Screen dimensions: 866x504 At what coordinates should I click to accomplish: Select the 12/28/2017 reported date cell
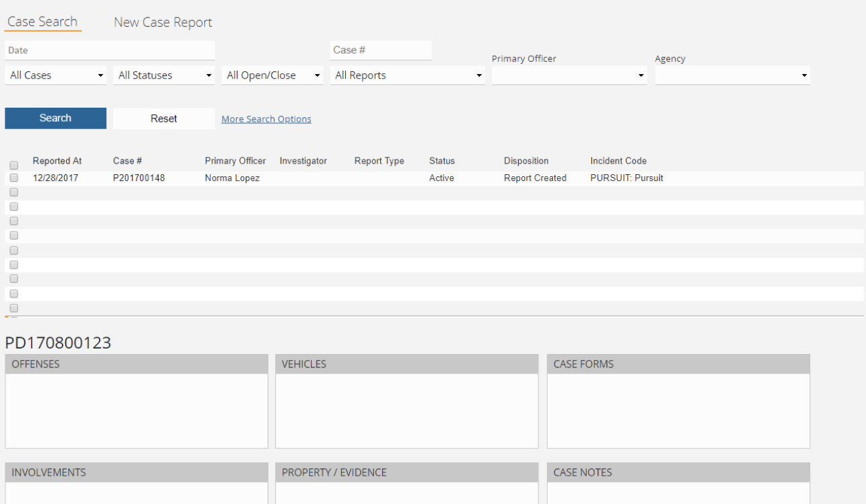click(56, 178)
